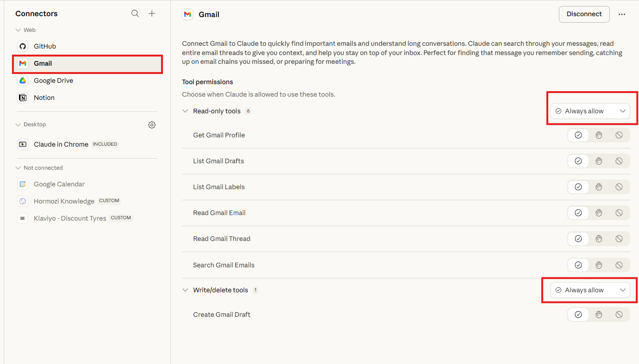Set Read Gmail Email to needs approval
This screenshot has height=364, width=639.
coord(599,213)
